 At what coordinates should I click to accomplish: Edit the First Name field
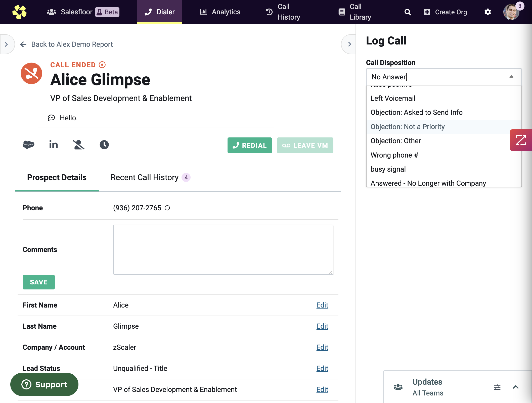click(x=322, y=305)
